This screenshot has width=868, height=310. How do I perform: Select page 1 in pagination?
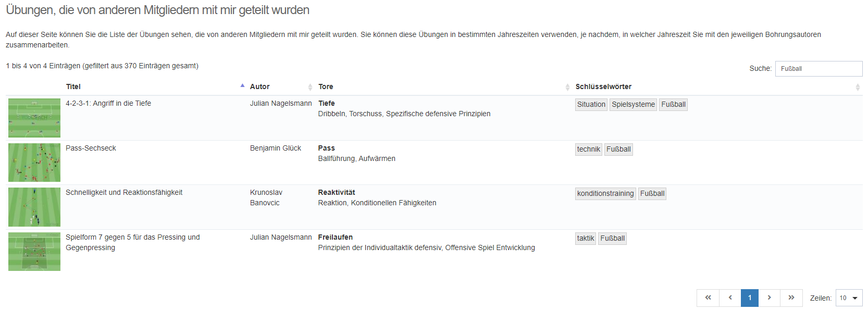[749, 298]
